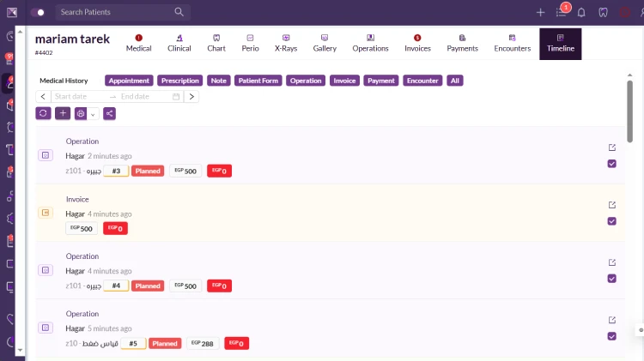Click the tooth icon in the top bar
This screenshot has height=361, width=644.
[603, 13]
